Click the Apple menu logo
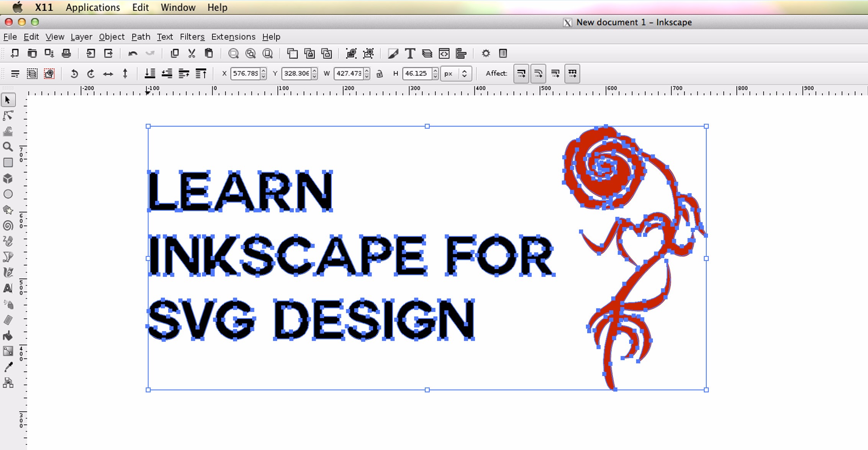 [17, 7]
